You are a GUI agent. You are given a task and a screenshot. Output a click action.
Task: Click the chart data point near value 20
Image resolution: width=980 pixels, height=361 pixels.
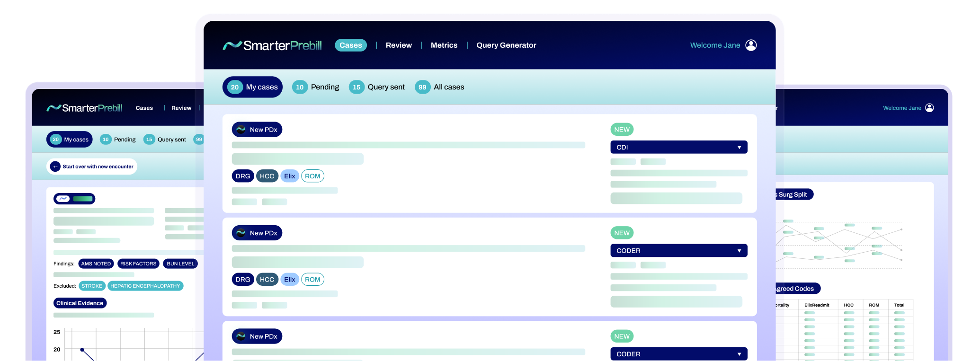pyautogui.click(x=82, y=350)
